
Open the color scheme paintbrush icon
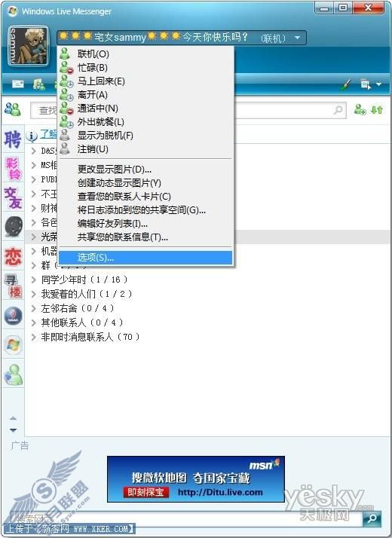[346, 84]
